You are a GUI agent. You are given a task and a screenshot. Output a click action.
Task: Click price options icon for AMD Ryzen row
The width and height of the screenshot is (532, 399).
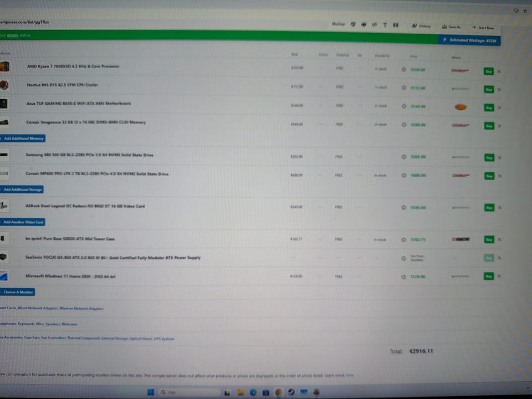pyautogui.click(x=403, y=69)
